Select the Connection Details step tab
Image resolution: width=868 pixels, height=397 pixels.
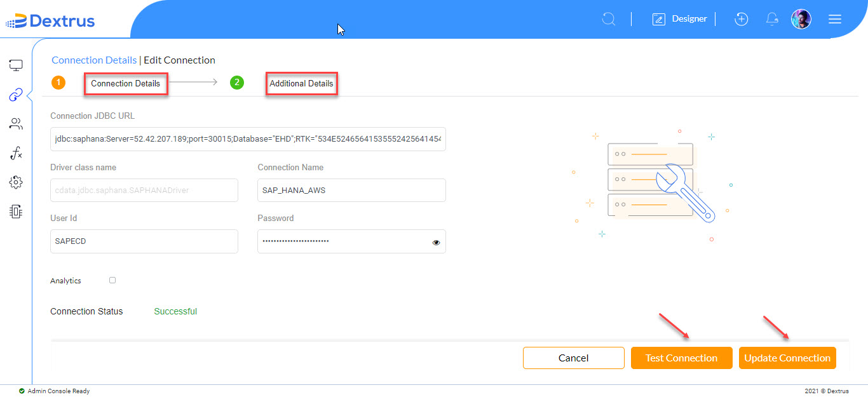[126, 83]
